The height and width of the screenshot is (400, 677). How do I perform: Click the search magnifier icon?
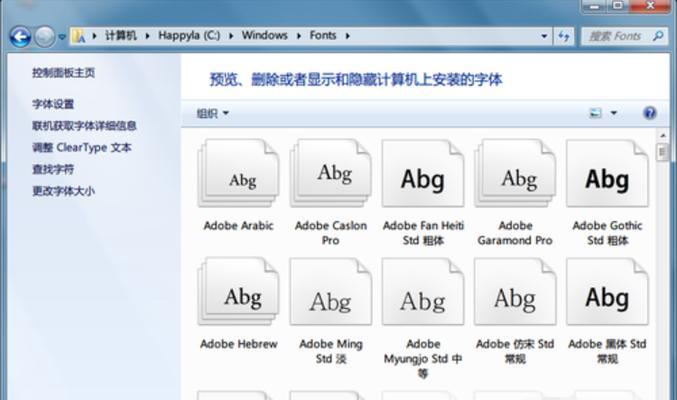click(658, 36)
